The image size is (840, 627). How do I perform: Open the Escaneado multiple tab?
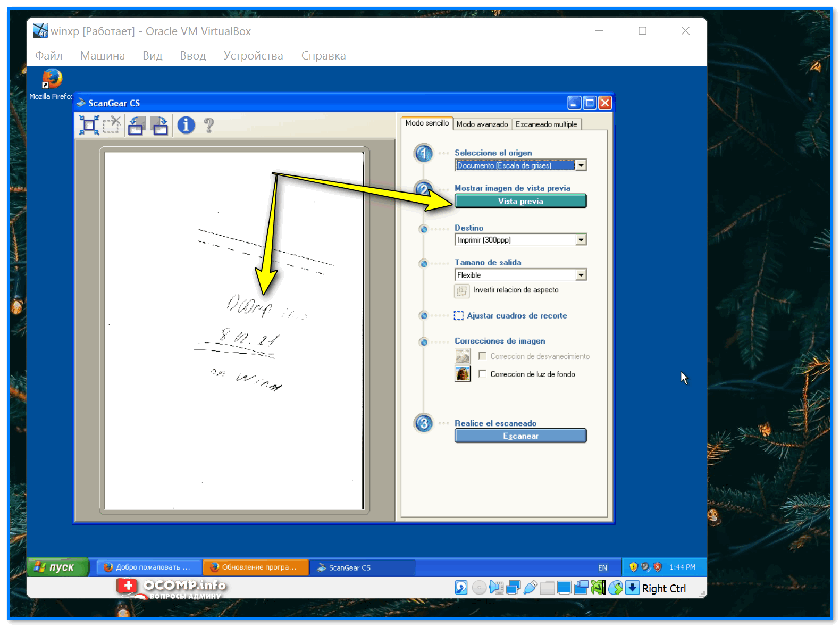pos(546,124)
